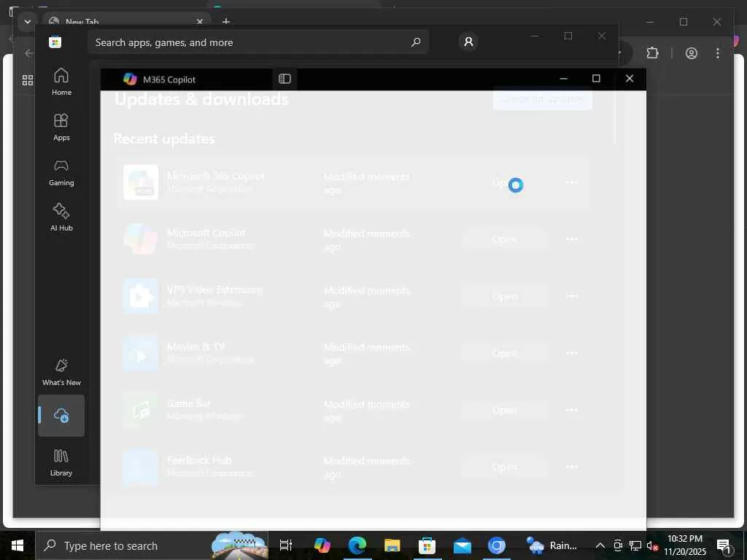Screen dimensions: 747x560
Task: Switch to Microsoft Store taskbar icon
Action: click(427, 545)
